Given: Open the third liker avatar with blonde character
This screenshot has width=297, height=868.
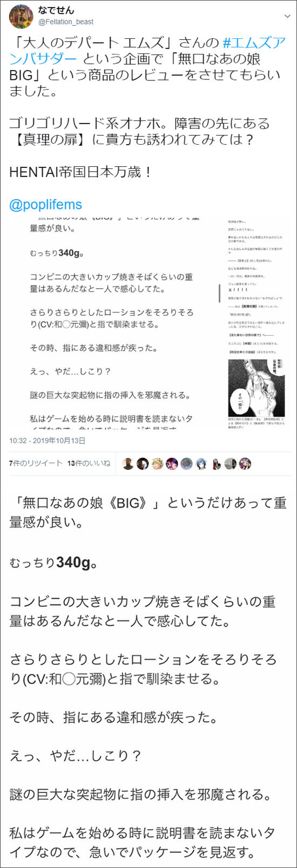Looking at the screenshot, I should (x=157, y=464).
